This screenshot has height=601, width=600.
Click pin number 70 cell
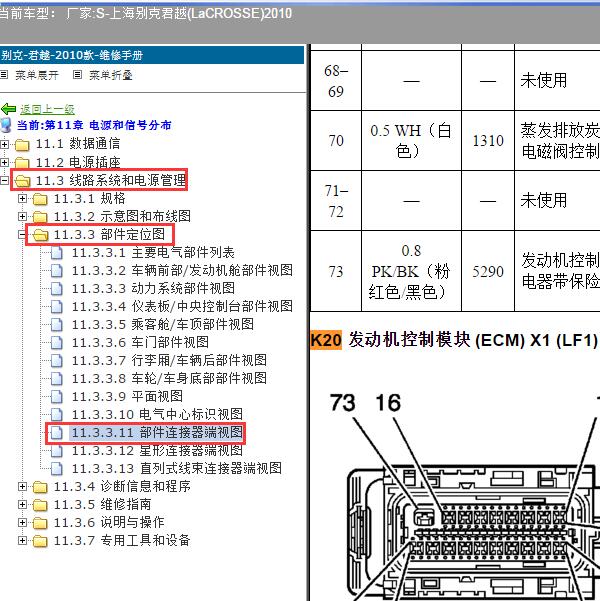click(336, 141)
